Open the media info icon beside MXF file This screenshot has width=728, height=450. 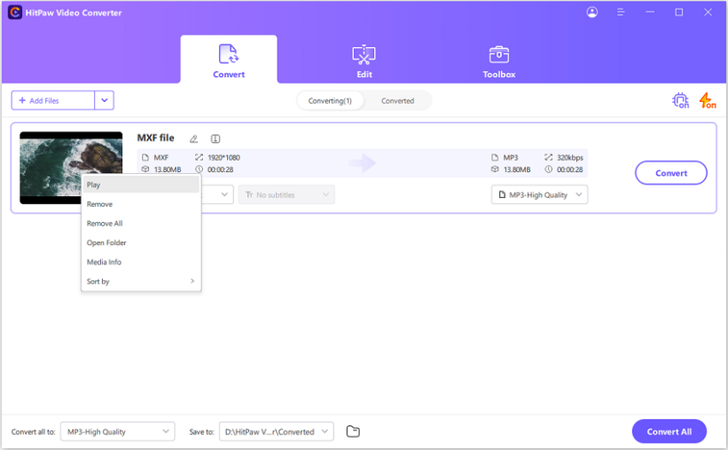(x=215, y=138)
